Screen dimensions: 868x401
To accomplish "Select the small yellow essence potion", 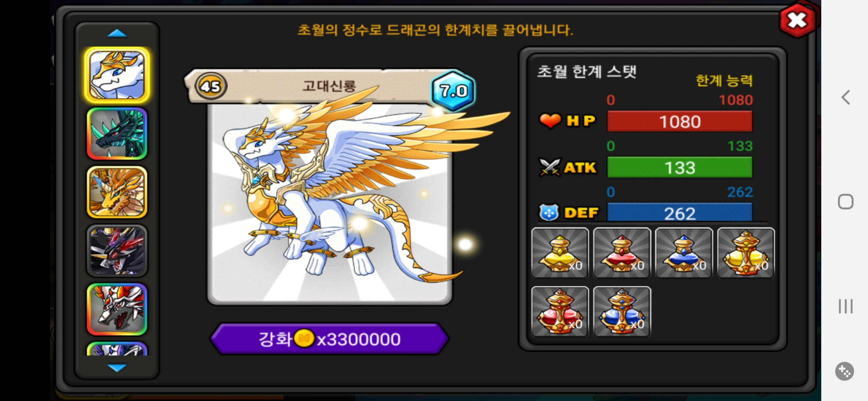I will 560,253.
